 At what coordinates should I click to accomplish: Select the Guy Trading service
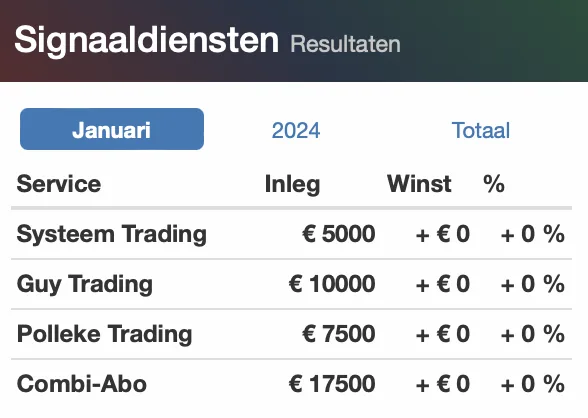(85, 284)
